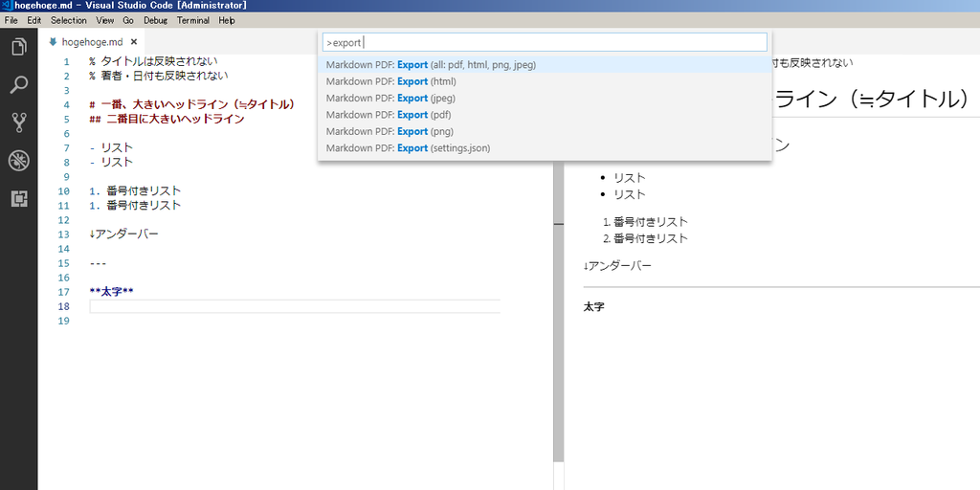
Task: Click '1. 番号付きリスト' on editor line 10
Action: click(x=135, y=190)
